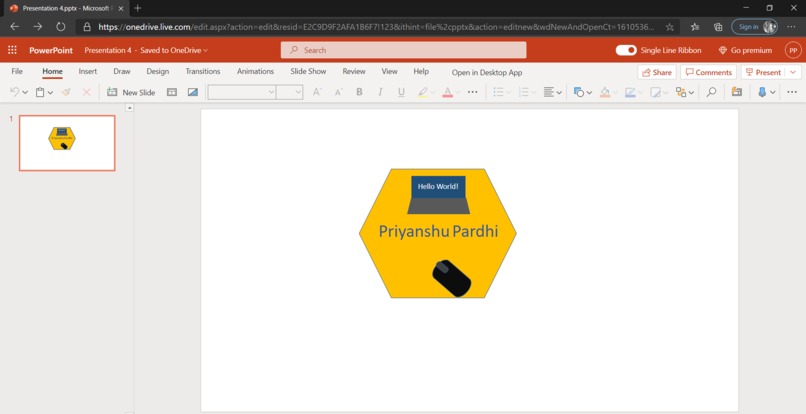Click the Share button

[657, 72]
